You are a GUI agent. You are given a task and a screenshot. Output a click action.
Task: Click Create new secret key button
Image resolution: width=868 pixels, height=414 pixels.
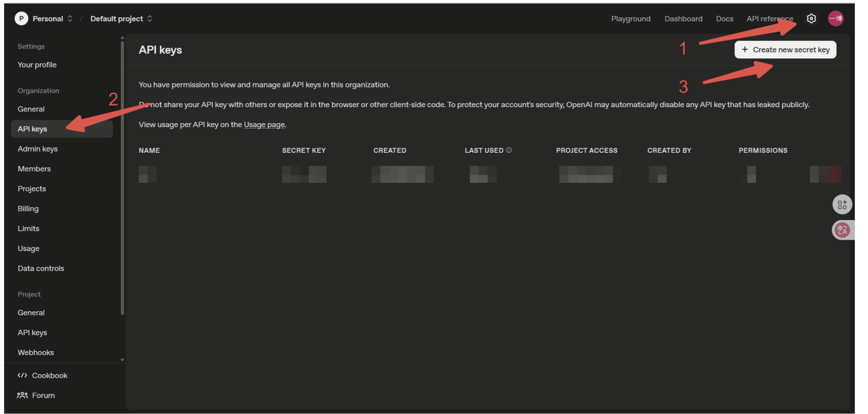click(x=785, y=50)
